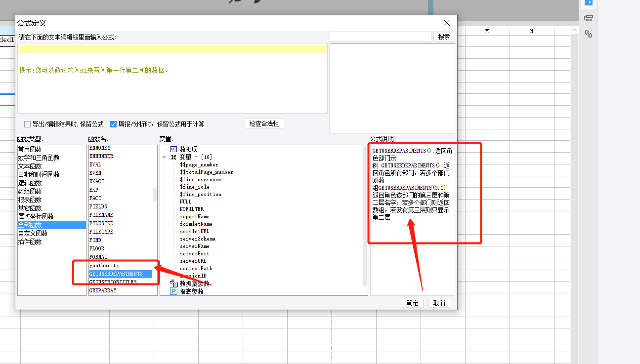Select 报表函数 function type

(52, 200)
